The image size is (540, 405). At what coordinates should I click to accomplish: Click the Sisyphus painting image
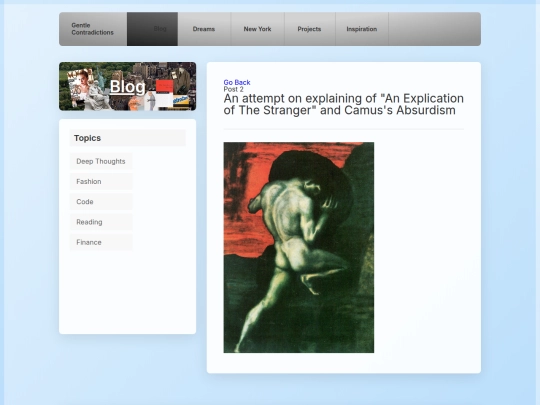pos(299,247)
